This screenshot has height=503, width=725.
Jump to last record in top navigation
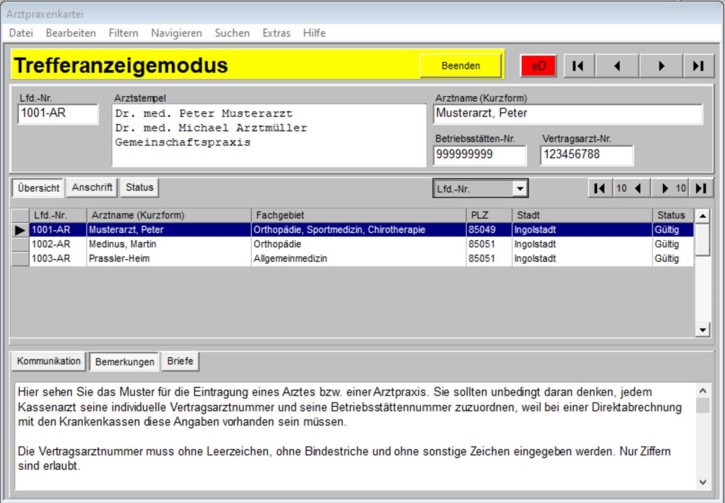pyautogui.click(x=698, y=66)
